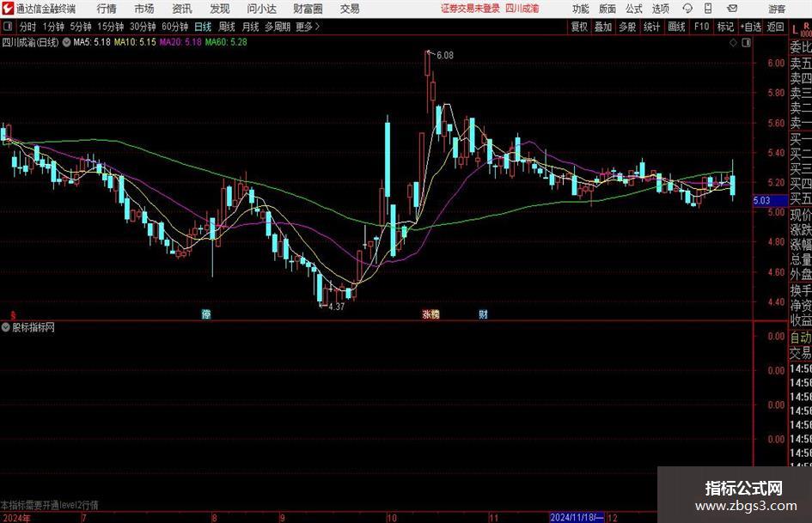Select the 周线 weekly tab
The image size is (812, 523).
pyautogui.click(x=227, y=27)
